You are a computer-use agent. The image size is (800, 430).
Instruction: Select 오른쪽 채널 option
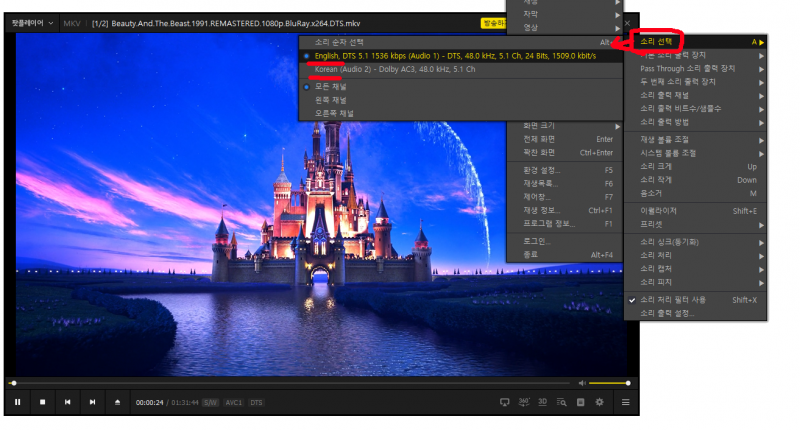[x=460, y=113]
